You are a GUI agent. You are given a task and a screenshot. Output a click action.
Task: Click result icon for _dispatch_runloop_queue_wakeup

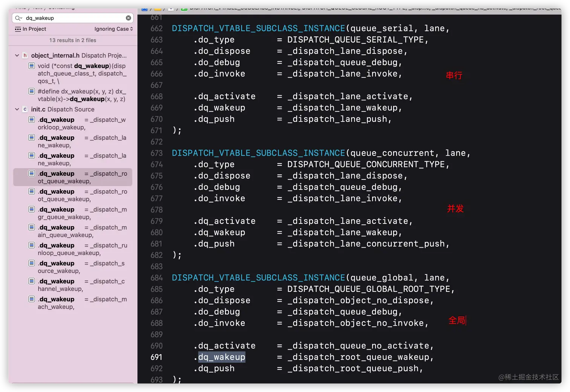tap(32, 245)
